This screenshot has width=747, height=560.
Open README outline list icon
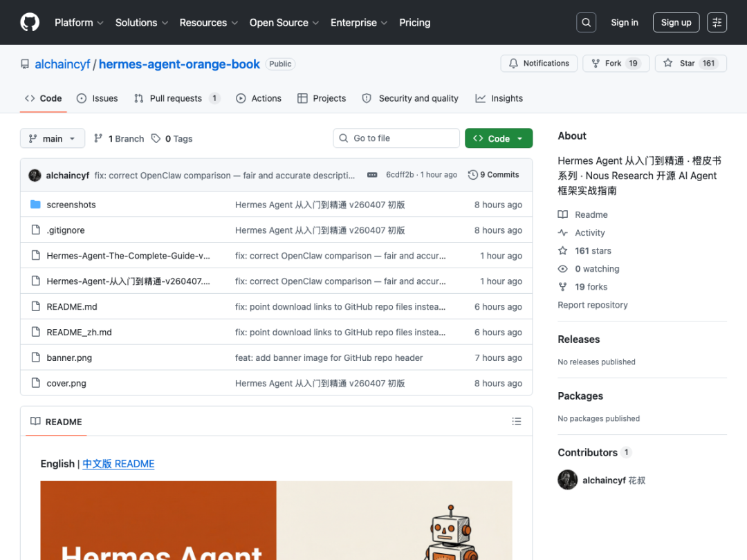[517, 422]
